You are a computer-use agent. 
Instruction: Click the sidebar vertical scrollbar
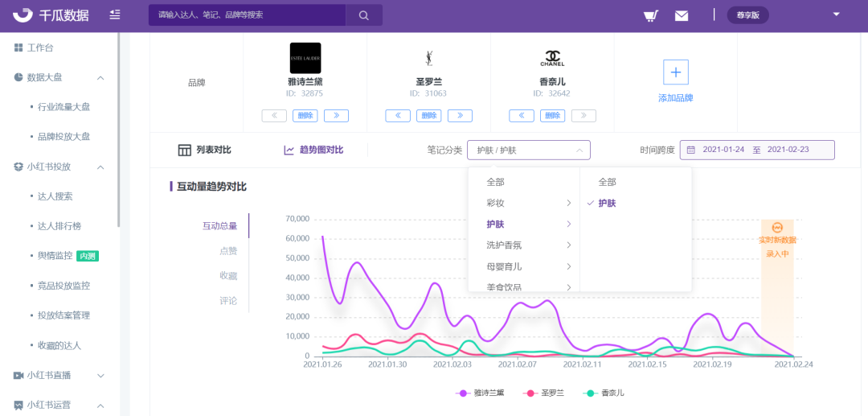118,130
